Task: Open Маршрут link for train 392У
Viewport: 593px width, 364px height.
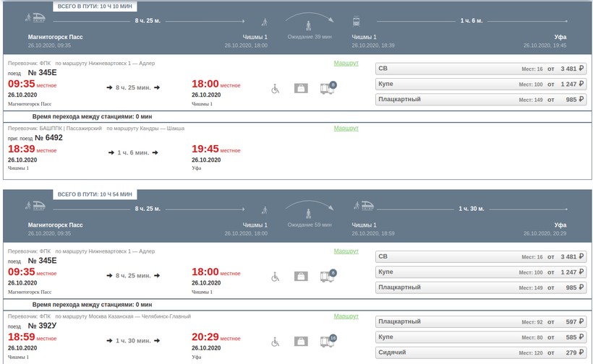Action: tap(346, 316)
